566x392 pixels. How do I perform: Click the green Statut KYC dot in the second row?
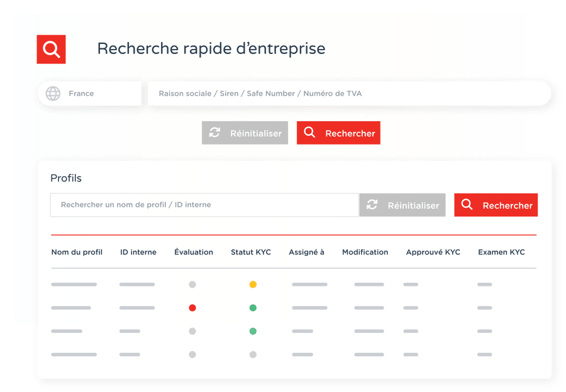coord(253,308)
